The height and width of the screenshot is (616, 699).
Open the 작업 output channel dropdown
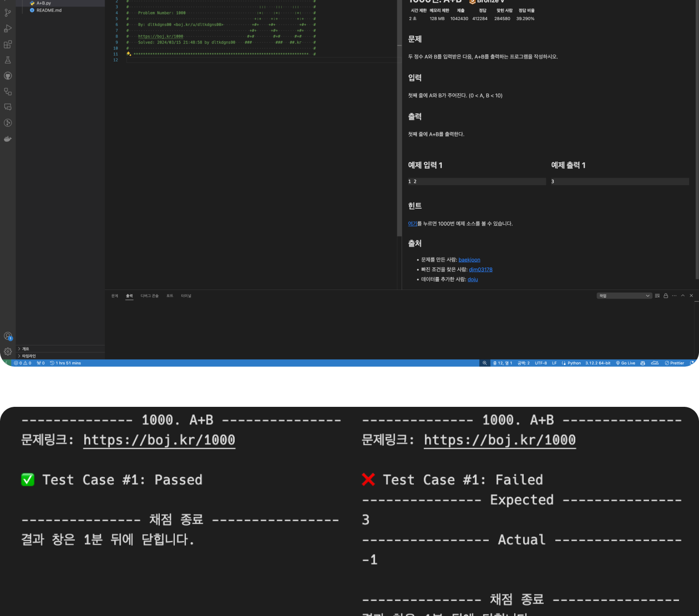[624, 296]
